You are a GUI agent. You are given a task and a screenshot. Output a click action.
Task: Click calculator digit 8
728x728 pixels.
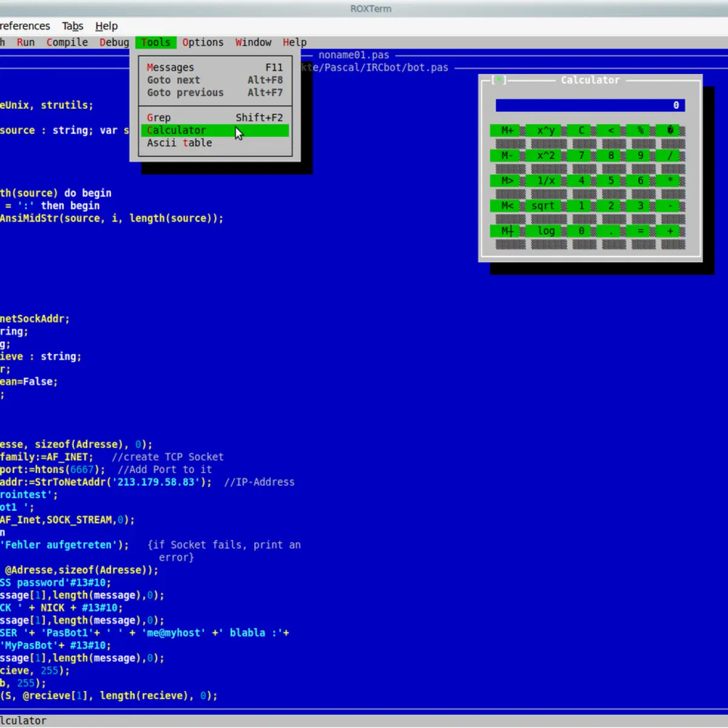pyautogui.click(x=608, y=155)
